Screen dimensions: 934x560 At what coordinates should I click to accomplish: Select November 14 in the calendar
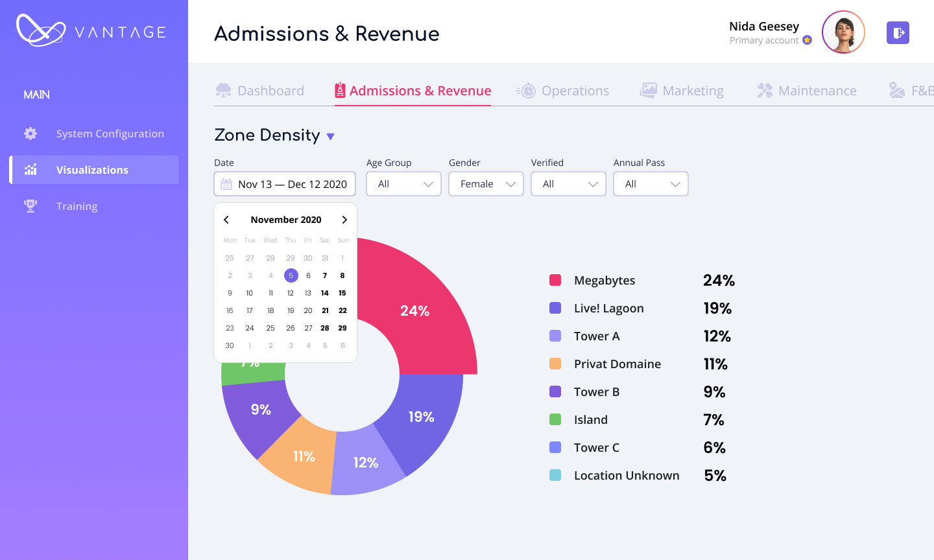pos(325,293)
